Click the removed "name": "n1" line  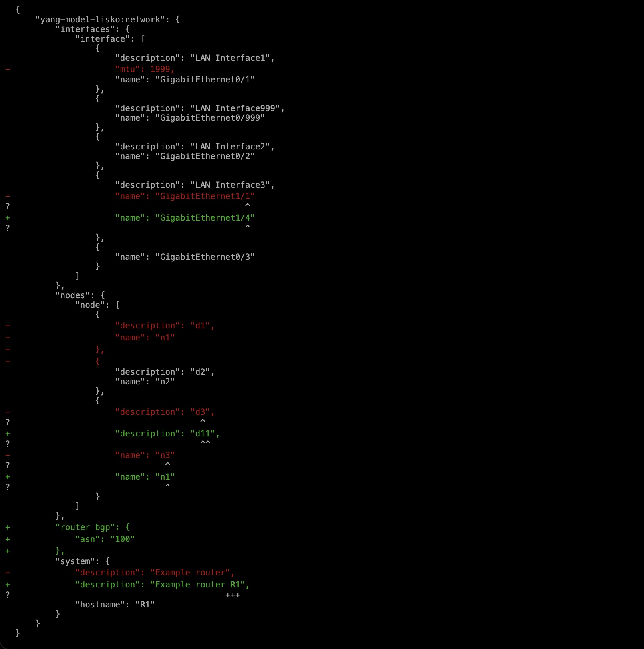coord(145,338)
